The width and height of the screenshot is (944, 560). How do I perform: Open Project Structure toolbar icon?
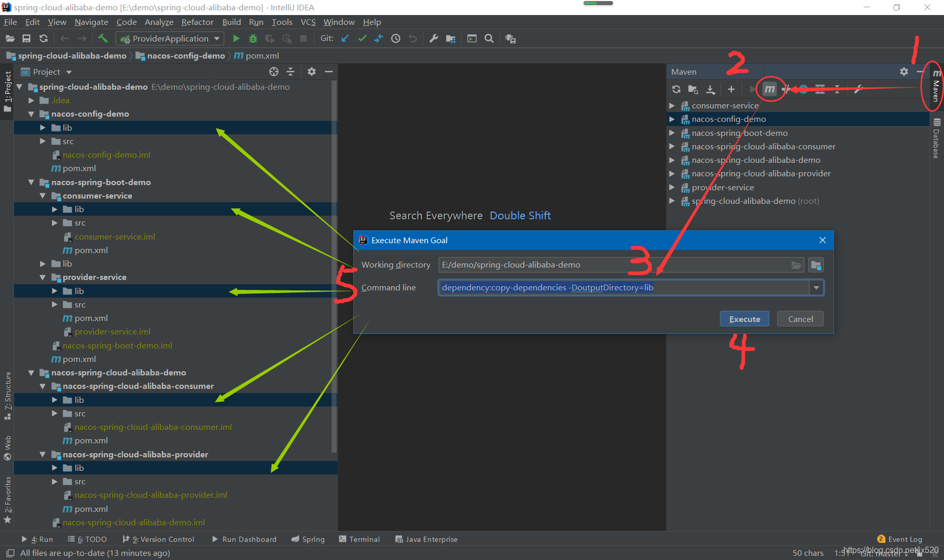(x=451, y=38)
